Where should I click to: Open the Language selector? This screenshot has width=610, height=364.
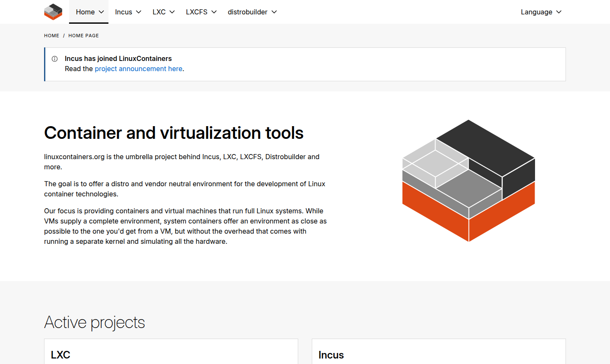click(536, 12)
